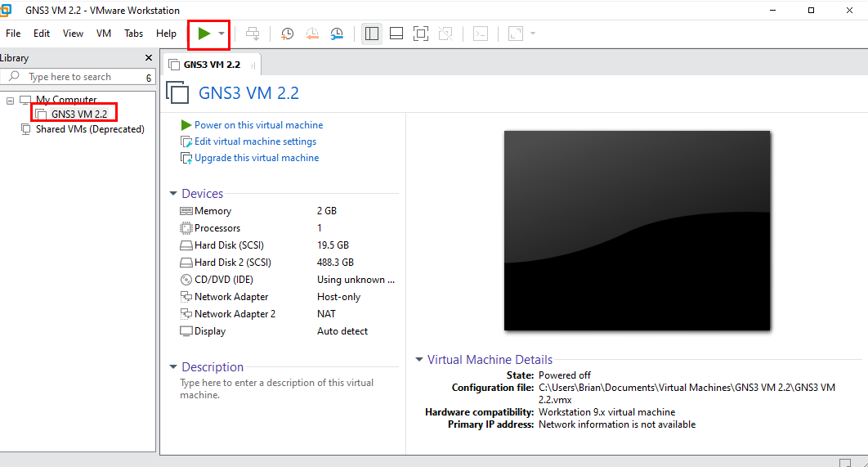Click the large VM icon beside title
This screenshot has width=868, height=467.
[177, 92]
